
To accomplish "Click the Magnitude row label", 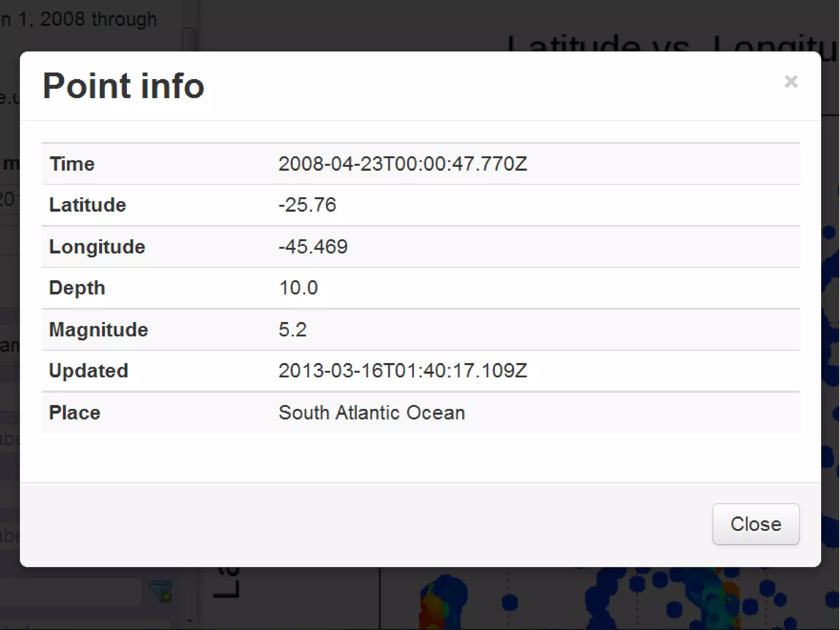I will click(x=98, y=330).
